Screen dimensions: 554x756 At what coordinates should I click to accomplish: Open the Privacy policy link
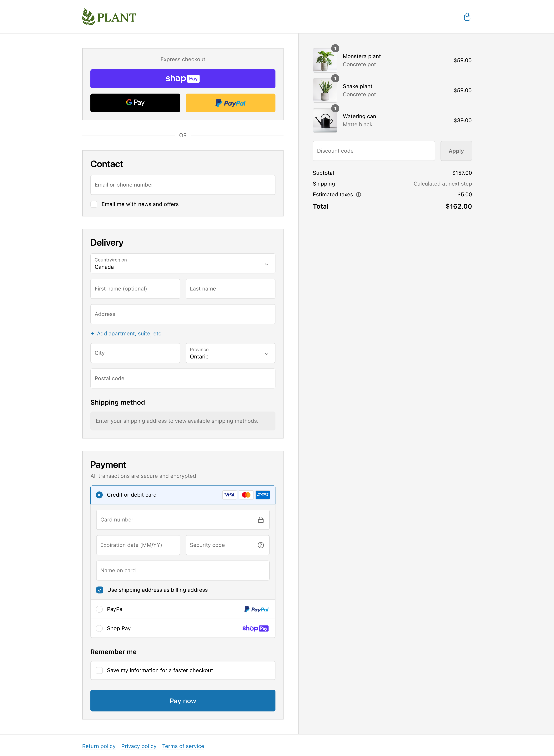coord(139,746)
